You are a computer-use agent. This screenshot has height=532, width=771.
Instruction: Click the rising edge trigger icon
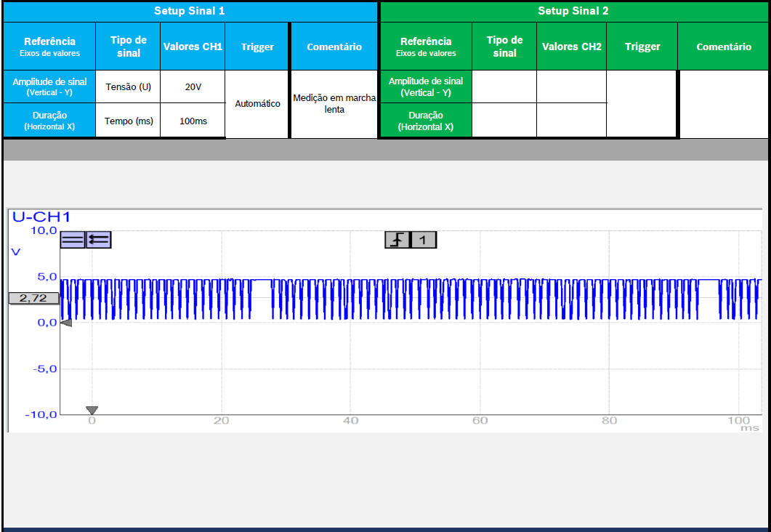(x=397, y=240)
